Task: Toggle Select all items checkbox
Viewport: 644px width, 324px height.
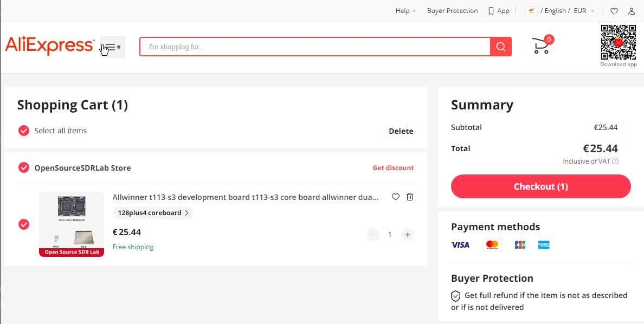Action: 24,131
